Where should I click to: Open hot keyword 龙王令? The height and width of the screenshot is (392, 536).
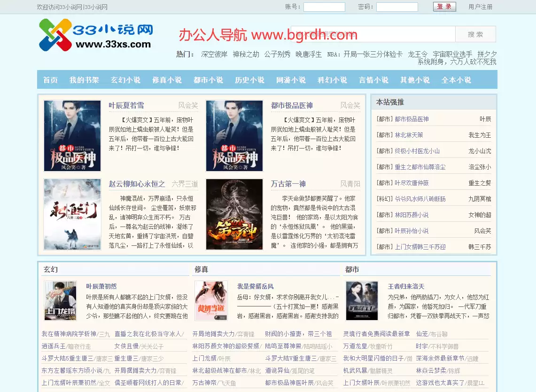pos(418,54)
